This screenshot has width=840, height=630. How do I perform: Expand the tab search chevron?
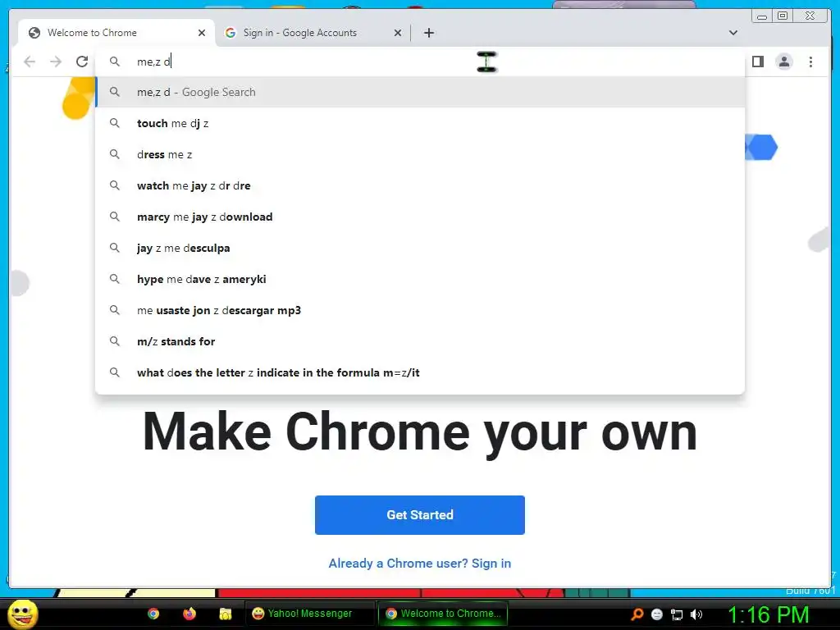733,33
